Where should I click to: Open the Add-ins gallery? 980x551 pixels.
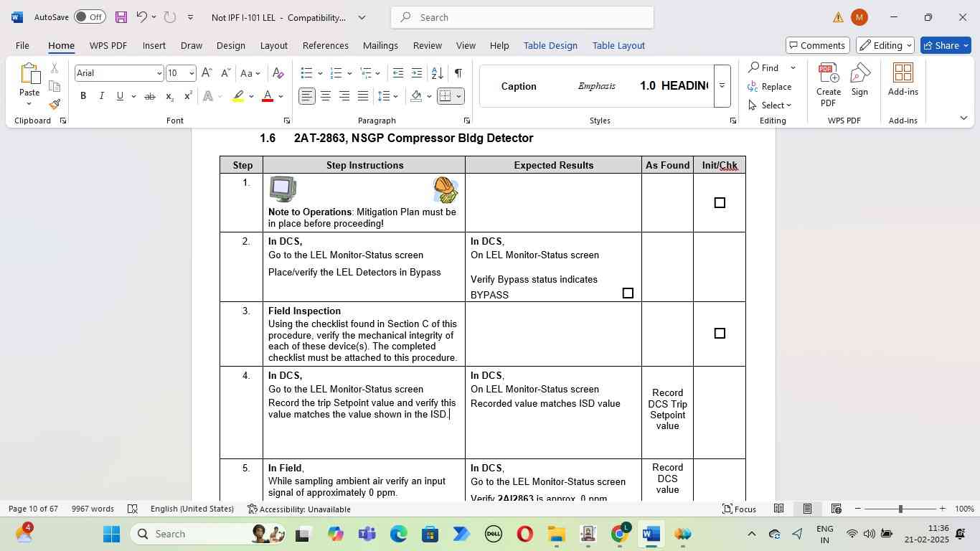[x=903, y=80]
